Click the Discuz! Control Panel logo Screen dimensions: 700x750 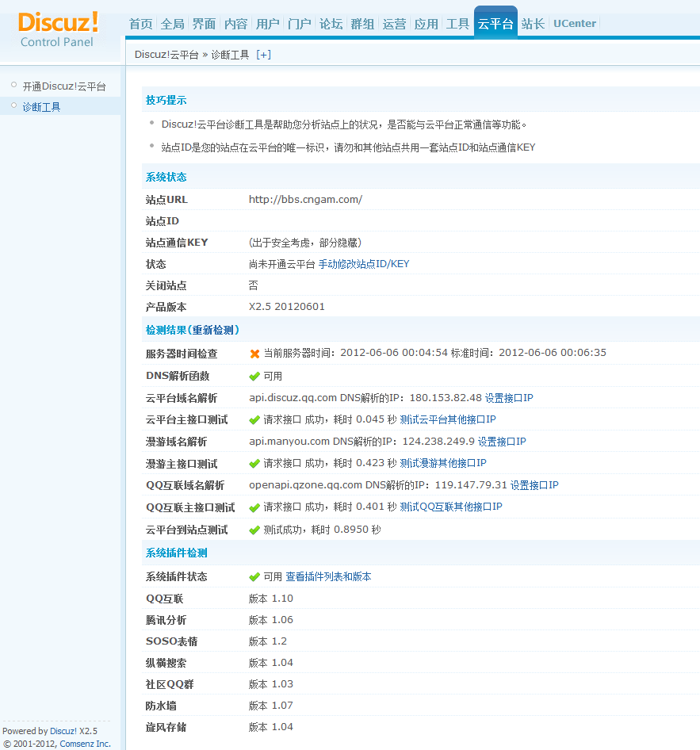[x=58, y=29]
